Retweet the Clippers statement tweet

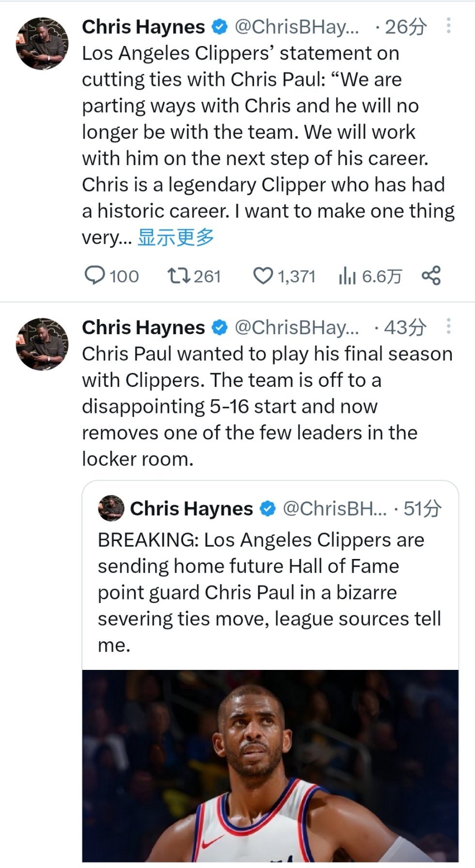pos(178,276)
